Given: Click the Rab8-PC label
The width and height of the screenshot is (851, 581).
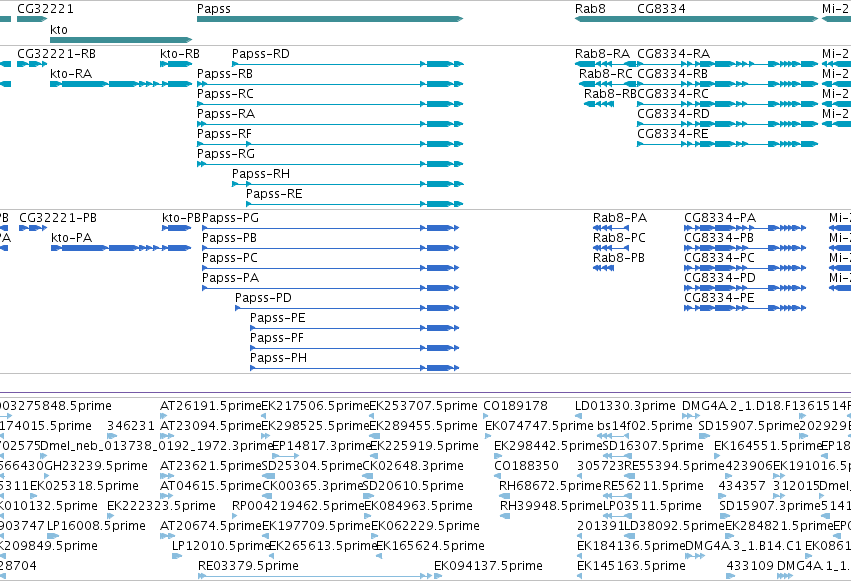Looking at the screenshot, I should (x=619, y=238).
